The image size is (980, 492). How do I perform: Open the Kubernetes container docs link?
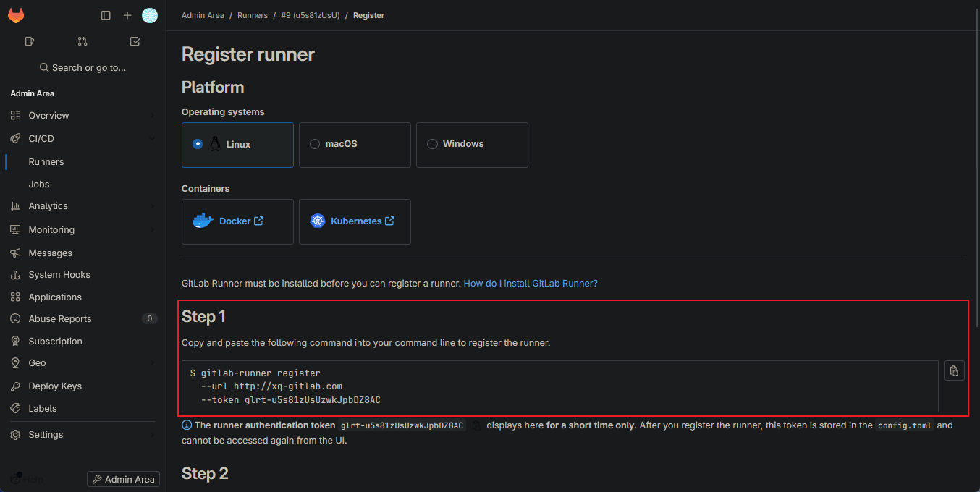coord(363,221)
